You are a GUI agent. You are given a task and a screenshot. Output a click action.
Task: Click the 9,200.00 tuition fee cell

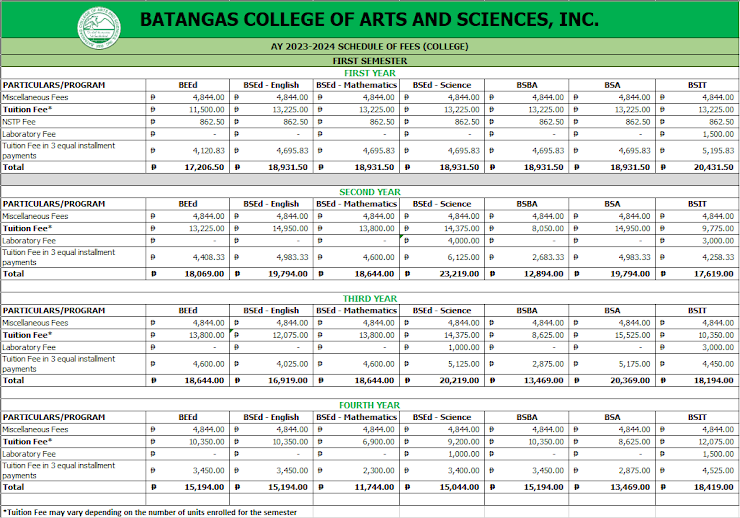(x=442, y=442)
